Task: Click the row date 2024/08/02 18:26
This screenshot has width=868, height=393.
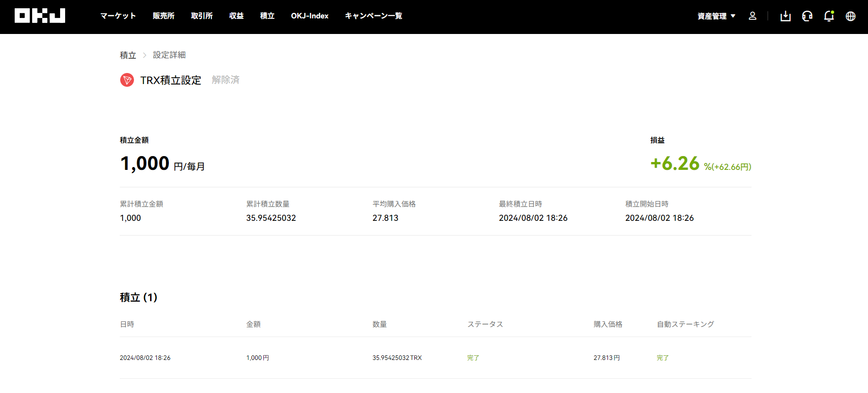Action: click(x=145, y=358)
